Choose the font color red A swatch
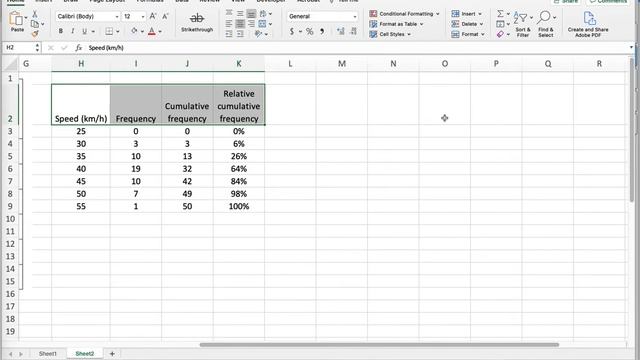Image resolution: width=640 pixels, height=360 pixels. [x=151, y=31]
